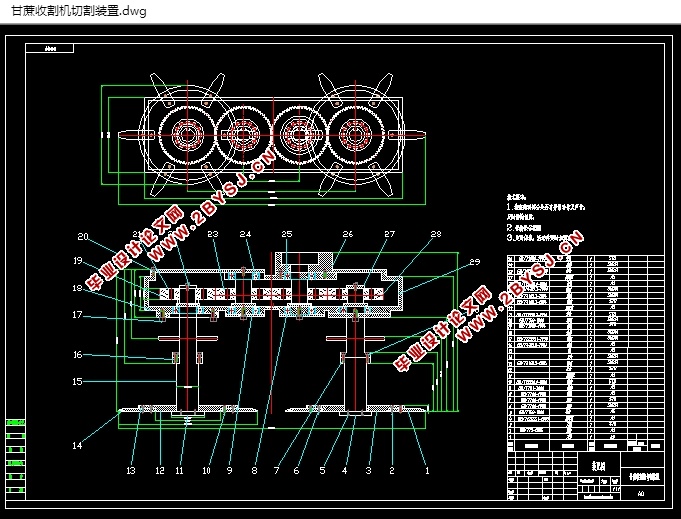Click part callout number 14

[x=77, y=446]
